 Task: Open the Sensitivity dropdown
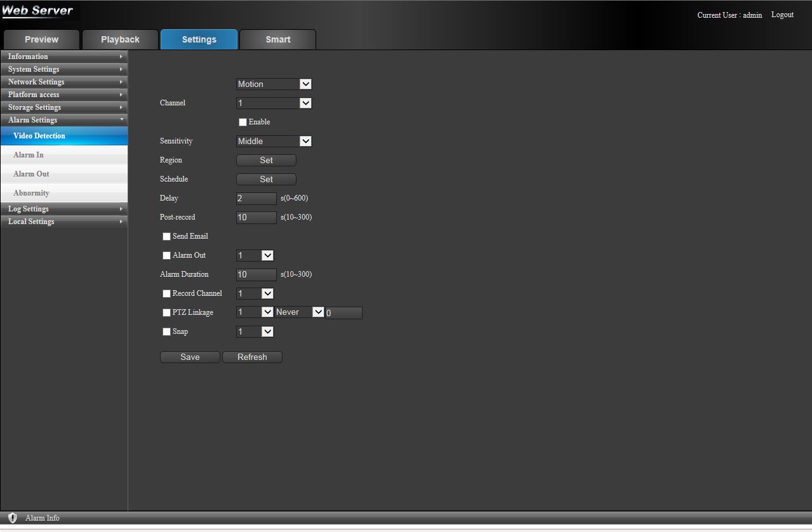[x=274, y=141]
